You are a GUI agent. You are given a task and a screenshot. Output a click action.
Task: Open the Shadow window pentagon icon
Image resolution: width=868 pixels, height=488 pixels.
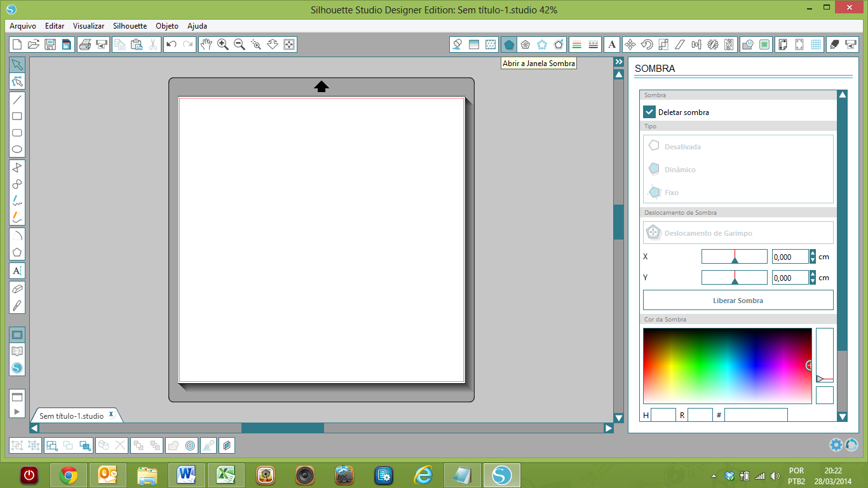(x=508, y=44)
